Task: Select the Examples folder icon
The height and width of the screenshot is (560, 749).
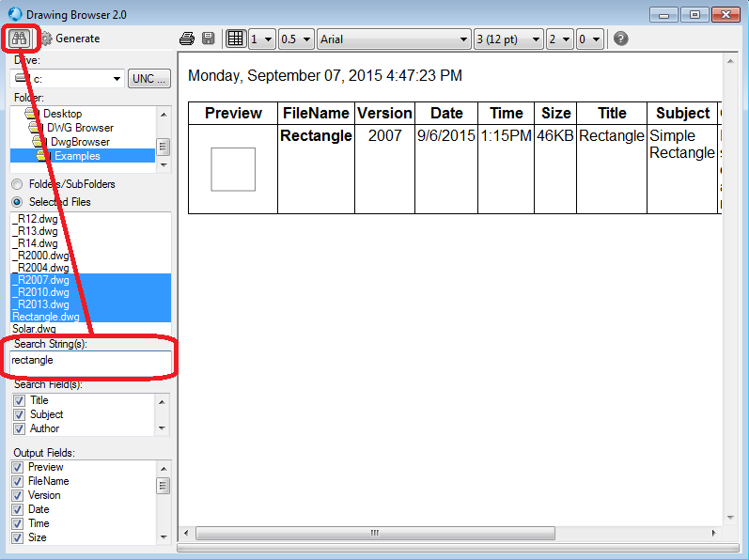Action: 42,156
